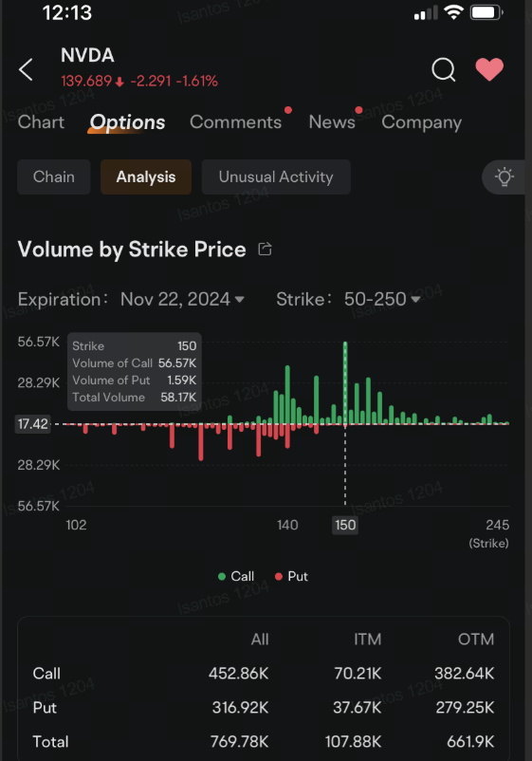Tap the Call row label in table
Image resolution: width=532 pixels, height=761 pixels.
click(46, 673)
